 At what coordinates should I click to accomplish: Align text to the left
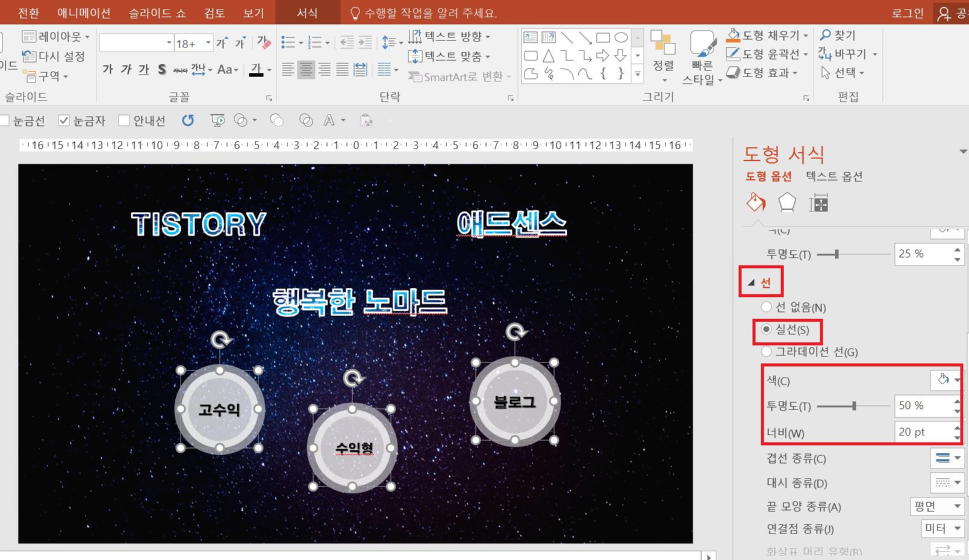coord(288,70)
